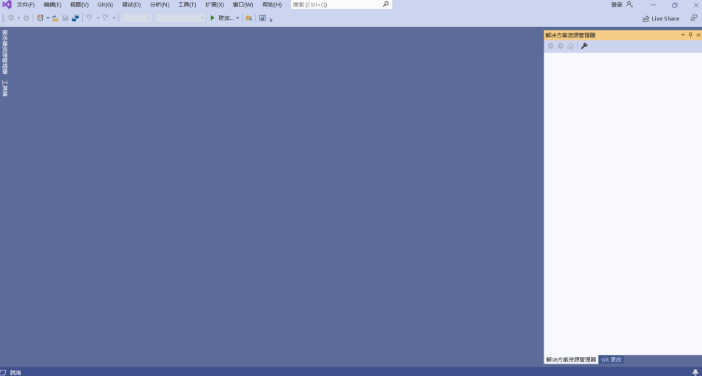Open the toolbar overflow options arrow
This screenshot has width=702, height=376.
point(271,19)
